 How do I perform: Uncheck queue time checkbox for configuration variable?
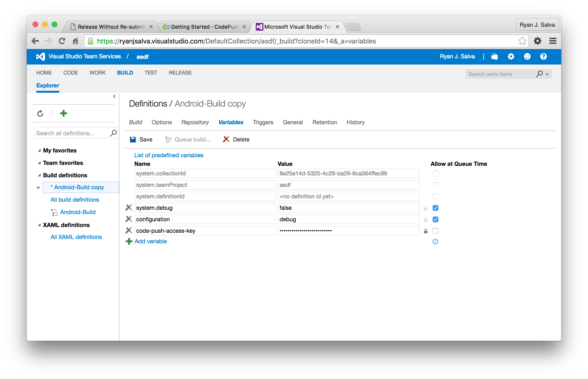pyautogui.click(x=435, y=219)
